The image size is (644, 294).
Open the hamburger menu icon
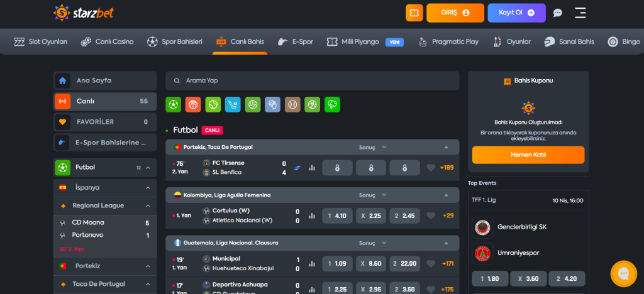tap(580, 13)
